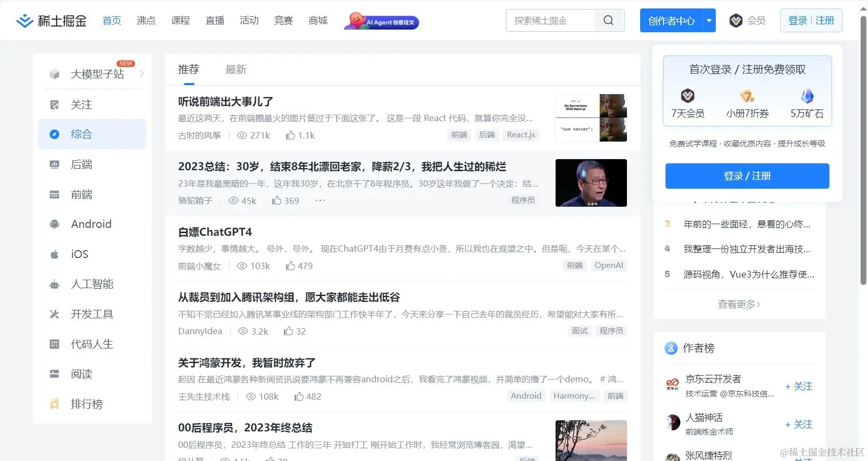Click the 开发工具 wrench icon
This screenshot has width=868, height=461.
pos(54,314)
